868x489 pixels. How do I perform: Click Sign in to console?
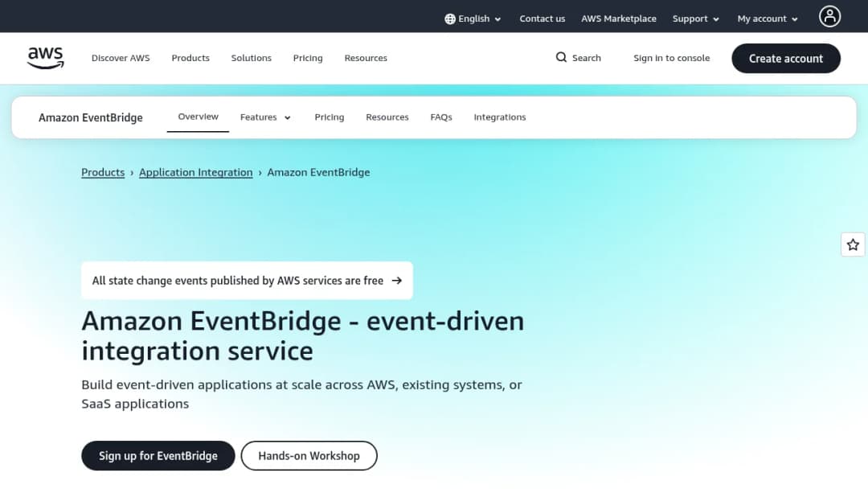click(671, 58)
